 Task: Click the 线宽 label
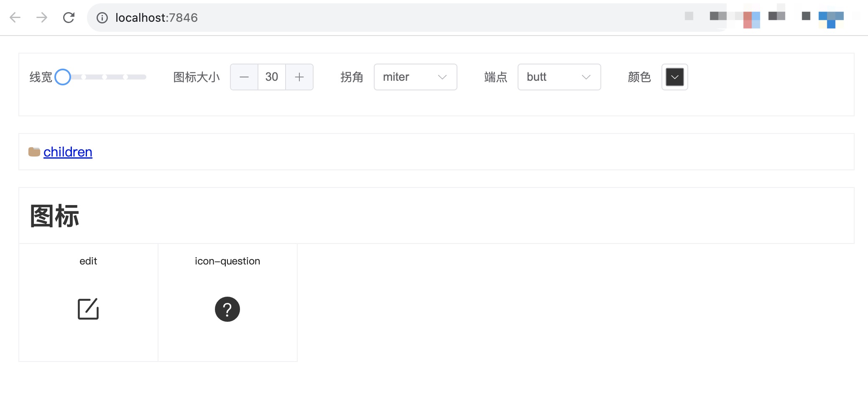(41, 77)
